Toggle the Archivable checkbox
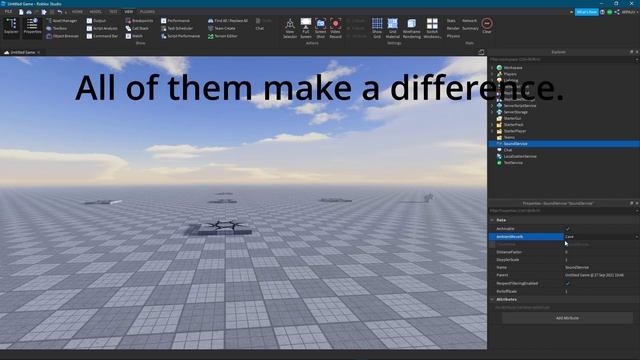The width and height of the screenshot is (640, 360). pos(567,229)
